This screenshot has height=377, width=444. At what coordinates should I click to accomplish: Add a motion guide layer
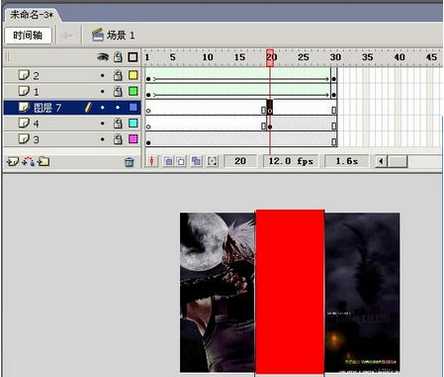pyautogui.click(x=28, y=162)
